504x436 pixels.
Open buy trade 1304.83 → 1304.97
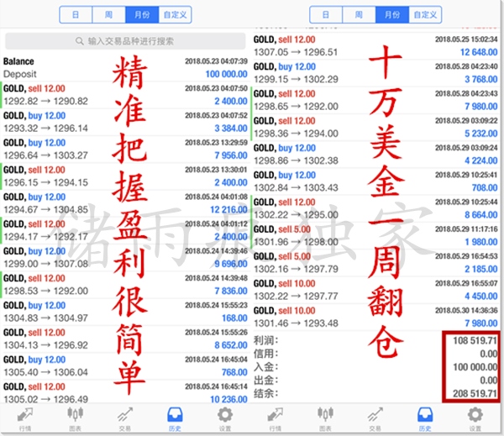125,312
